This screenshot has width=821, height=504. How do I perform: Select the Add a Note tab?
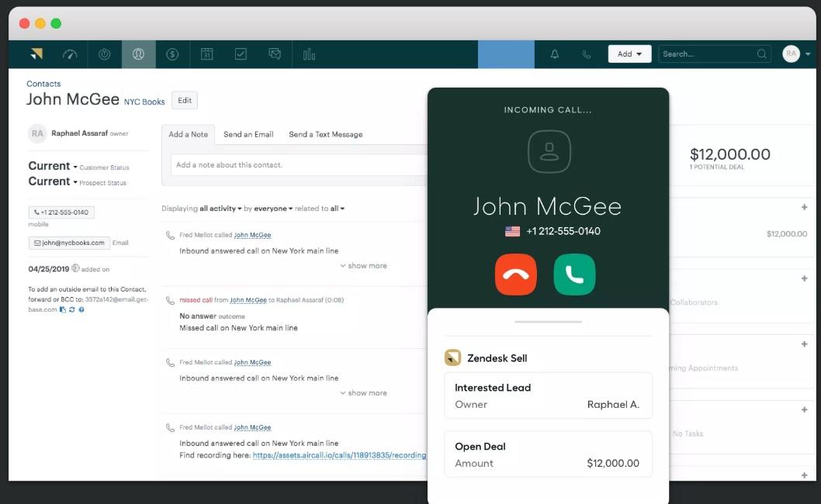(188, 134)
